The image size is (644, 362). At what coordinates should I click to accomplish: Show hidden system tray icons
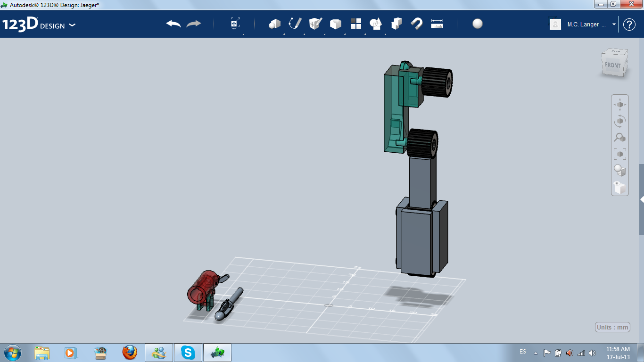(x=536, y=353)
